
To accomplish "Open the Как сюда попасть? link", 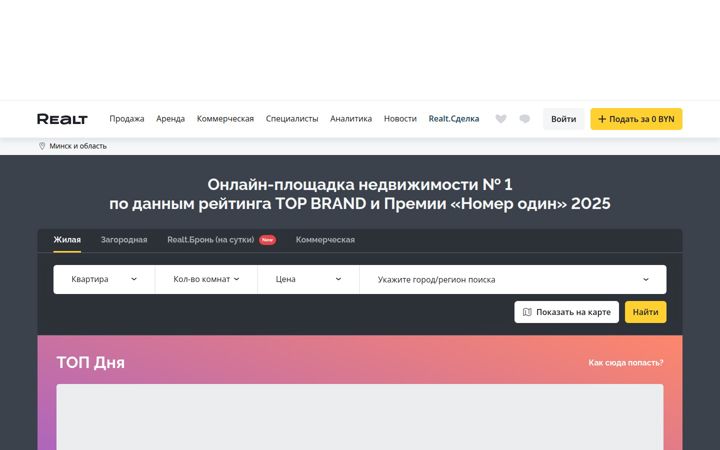I will tap(626, 363).
